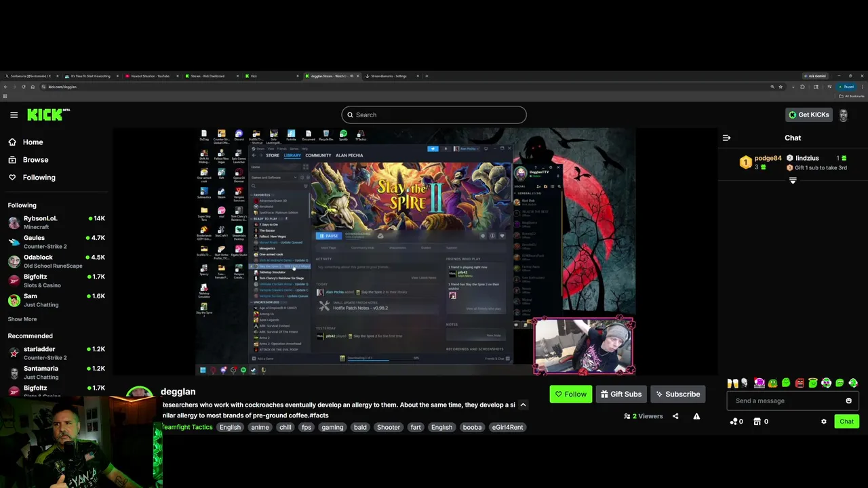Click Pause download button in Steam
The image size is (868, 488).
[x=328, y=235]
